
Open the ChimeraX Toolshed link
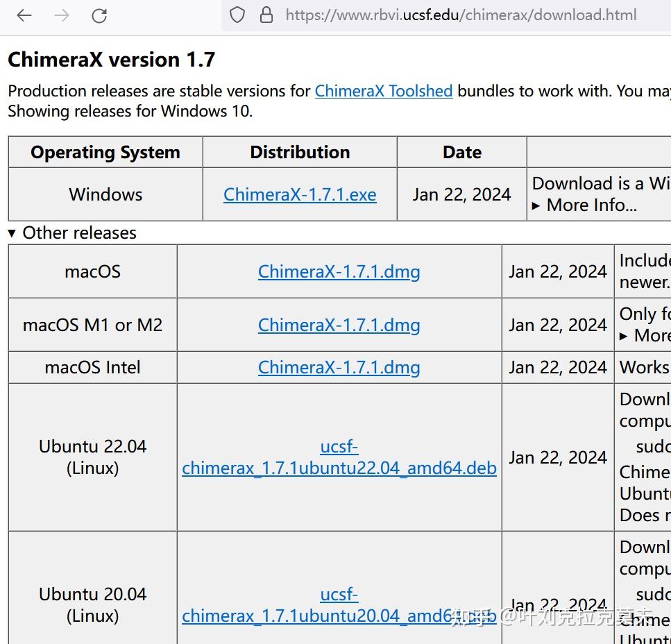click(384, 90)
